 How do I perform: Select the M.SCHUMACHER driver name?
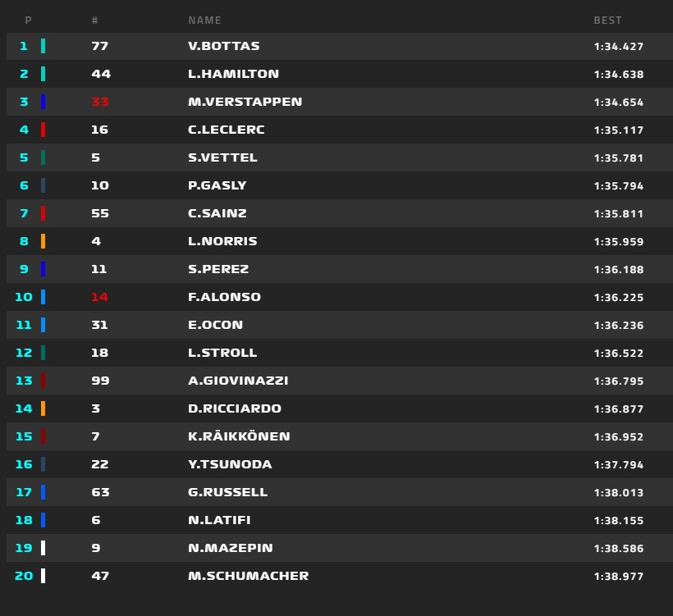coord(248,576)
